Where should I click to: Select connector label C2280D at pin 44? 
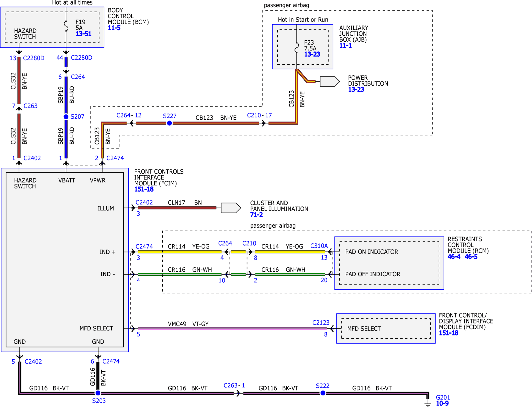coord(81,58)
